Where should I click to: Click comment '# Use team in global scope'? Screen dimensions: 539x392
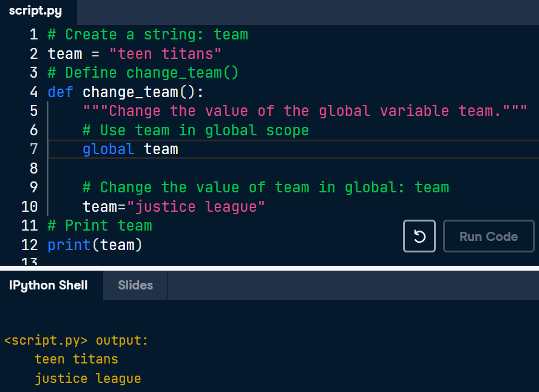tap(195, 130)
